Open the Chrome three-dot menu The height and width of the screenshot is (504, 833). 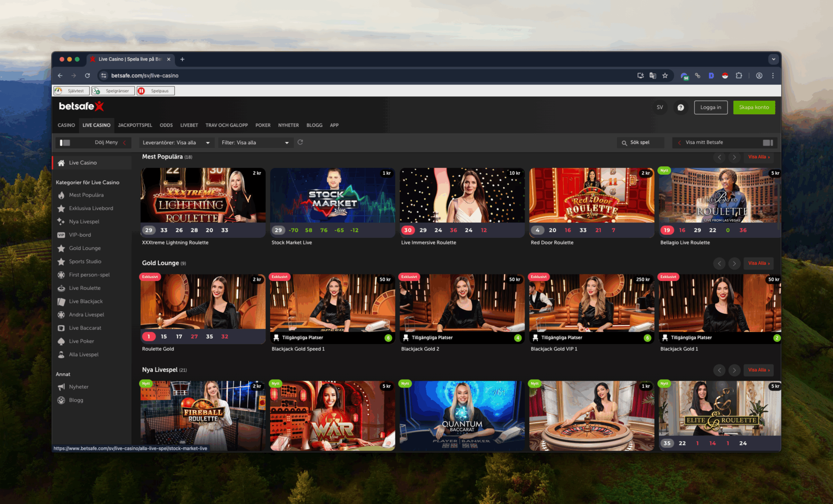[x=773, y=76]
